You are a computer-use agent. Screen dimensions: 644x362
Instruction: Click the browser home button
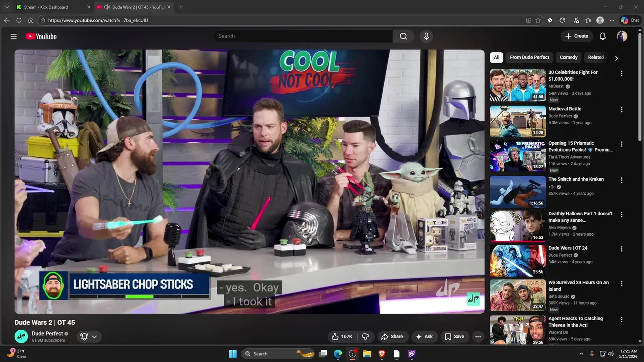tap(31, 20)
